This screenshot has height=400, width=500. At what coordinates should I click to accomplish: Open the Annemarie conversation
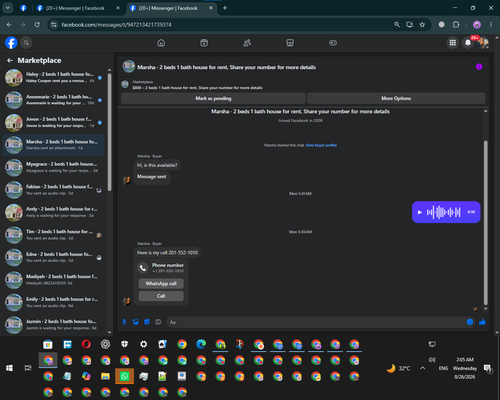coord(53,100)
